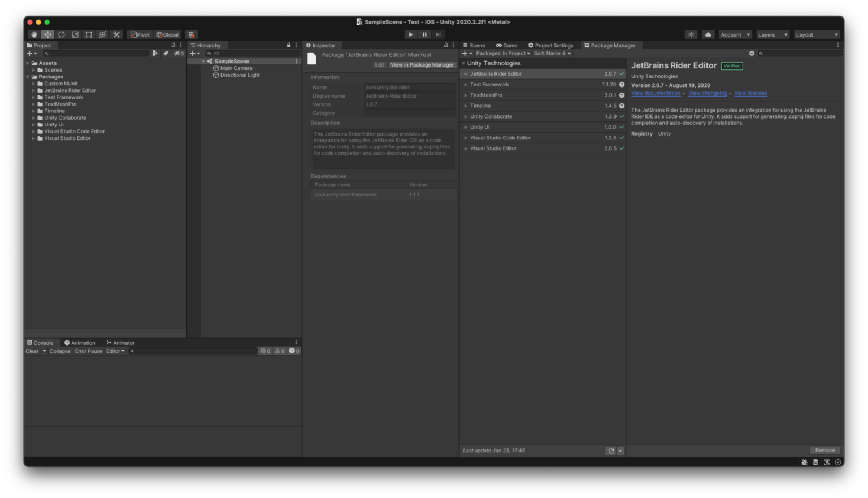Collapse the Unity Technologies package group
Viewport: 868px width, 498px height.
point(463,63)
